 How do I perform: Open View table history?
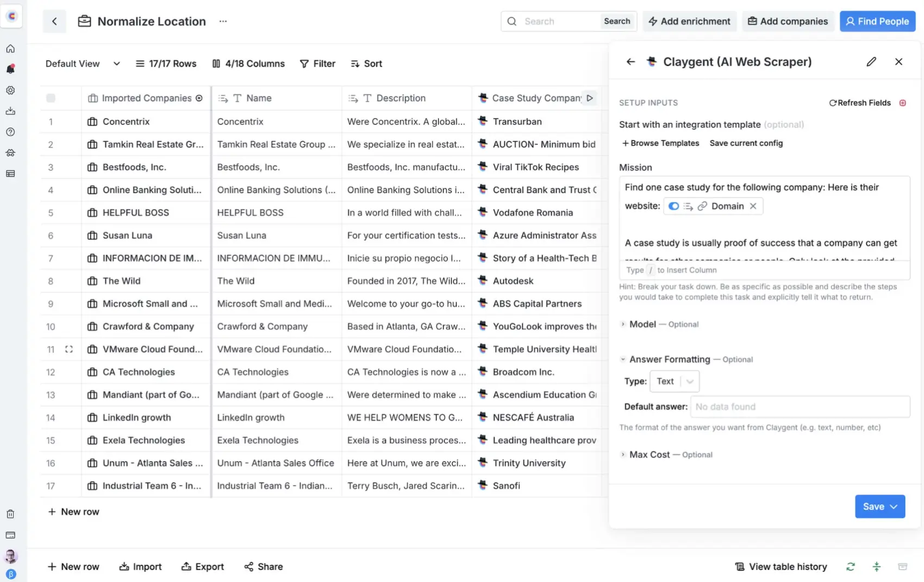click(x=781, y=567)
